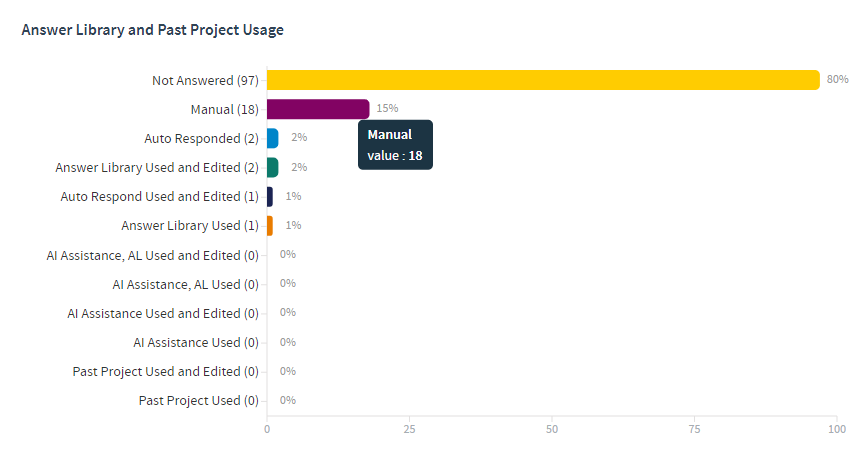Click AI Assistance Used and Edited (0) label

pyautogui.click(x=163, y=313)
